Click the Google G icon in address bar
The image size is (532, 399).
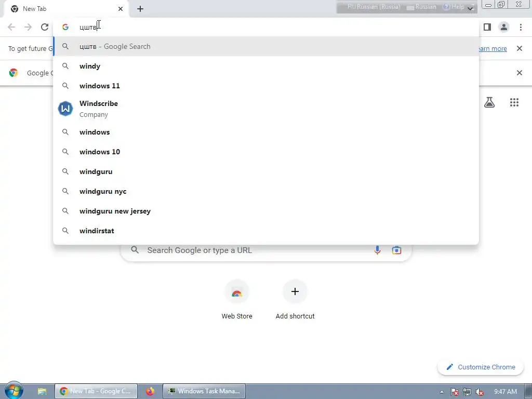[65, 27]
